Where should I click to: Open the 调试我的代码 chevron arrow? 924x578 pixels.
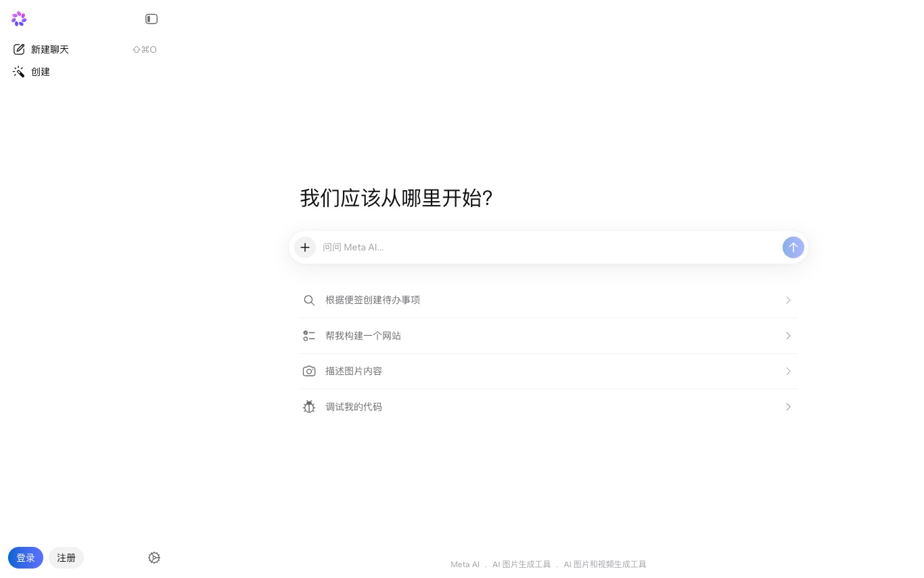788,407
